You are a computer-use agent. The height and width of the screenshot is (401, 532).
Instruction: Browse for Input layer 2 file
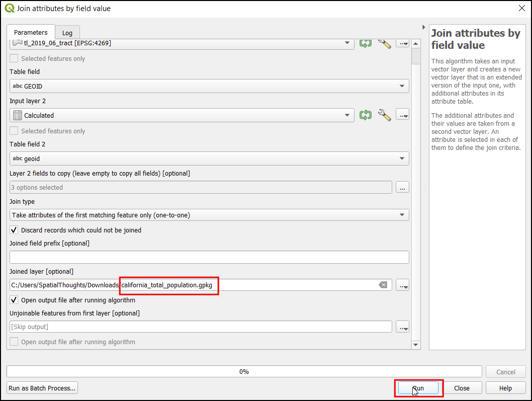tap(402, 115)
